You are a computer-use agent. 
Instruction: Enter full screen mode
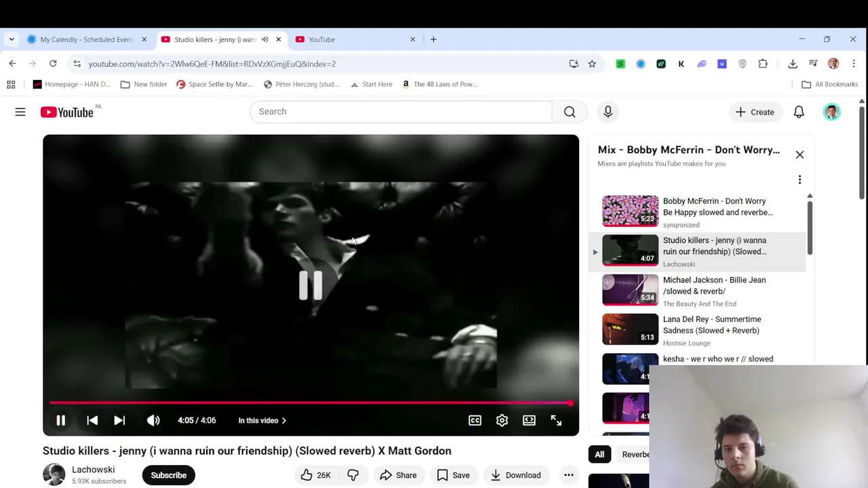tap(556, 420)
